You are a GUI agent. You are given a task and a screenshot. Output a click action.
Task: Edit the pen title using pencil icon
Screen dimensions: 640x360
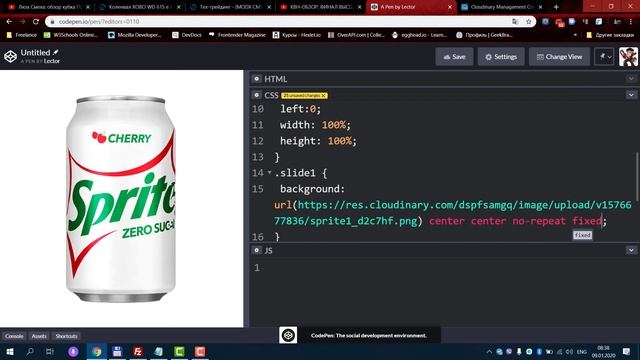coord(56,52)
